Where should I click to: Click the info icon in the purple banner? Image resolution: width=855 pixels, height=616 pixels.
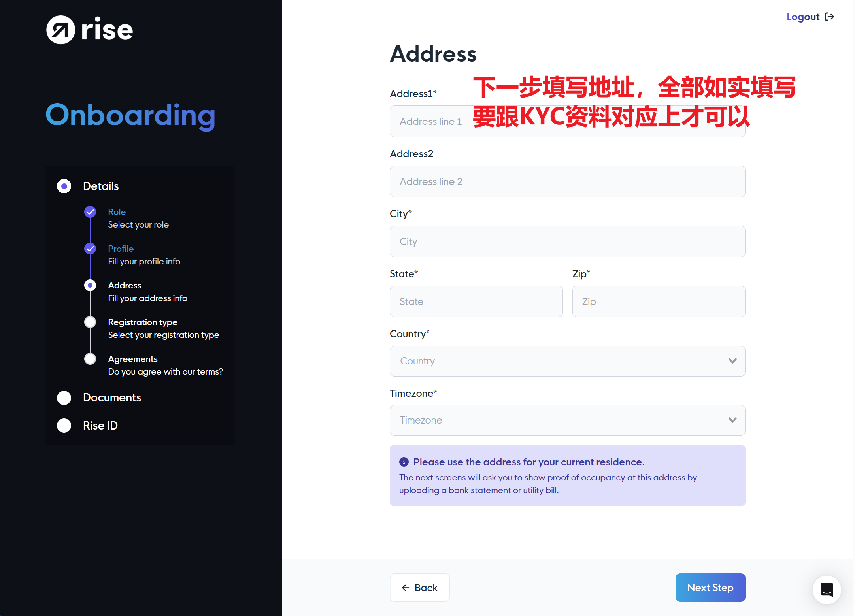coord(404,462)
